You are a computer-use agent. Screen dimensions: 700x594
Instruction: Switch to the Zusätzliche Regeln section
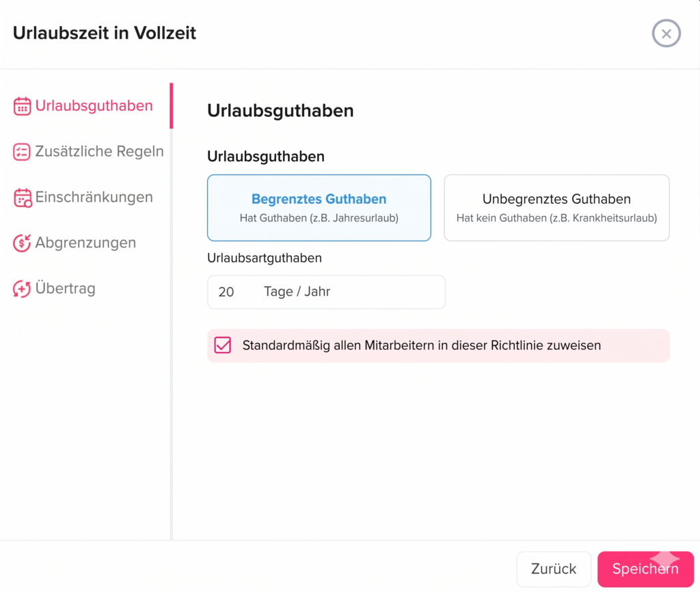click(x=100, y=151)
